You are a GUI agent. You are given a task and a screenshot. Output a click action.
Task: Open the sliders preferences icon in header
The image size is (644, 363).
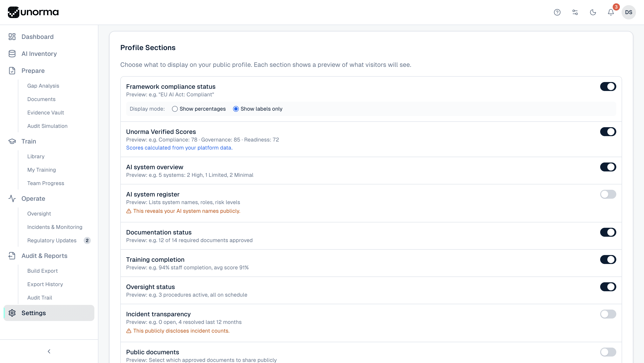(x=575, y=12)
